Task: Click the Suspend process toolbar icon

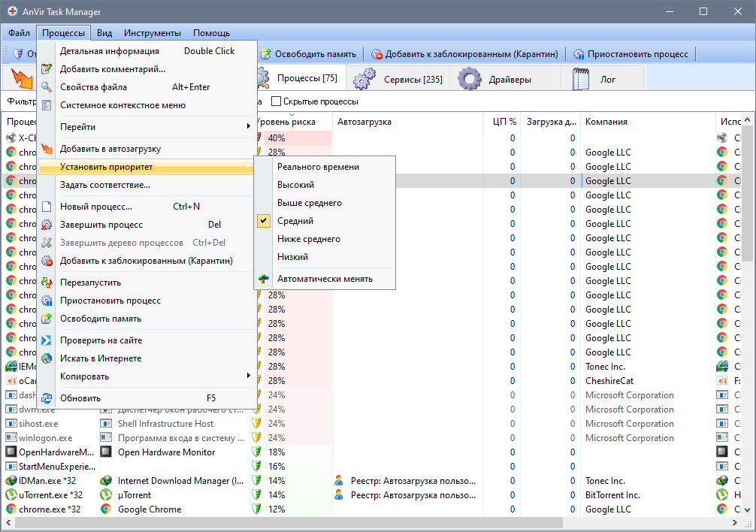Action: tap(579, 54)
